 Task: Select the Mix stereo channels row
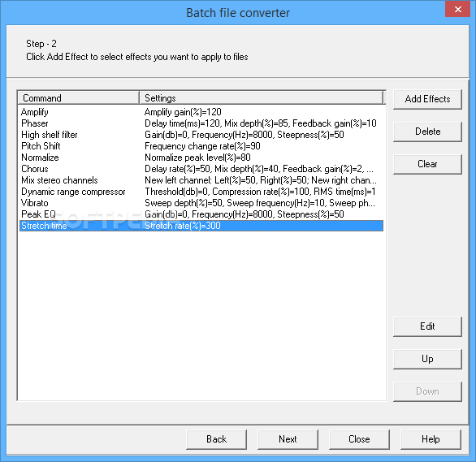[201, 180]
